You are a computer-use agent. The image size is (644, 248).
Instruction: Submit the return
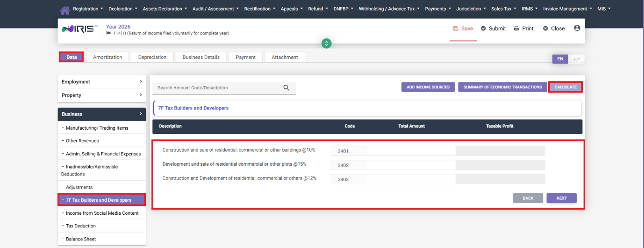point(493,29)
